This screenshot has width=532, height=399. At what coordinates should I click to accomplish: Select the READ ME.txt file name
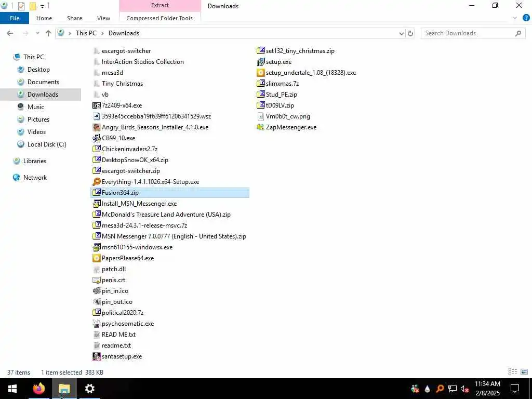[118, 335]
